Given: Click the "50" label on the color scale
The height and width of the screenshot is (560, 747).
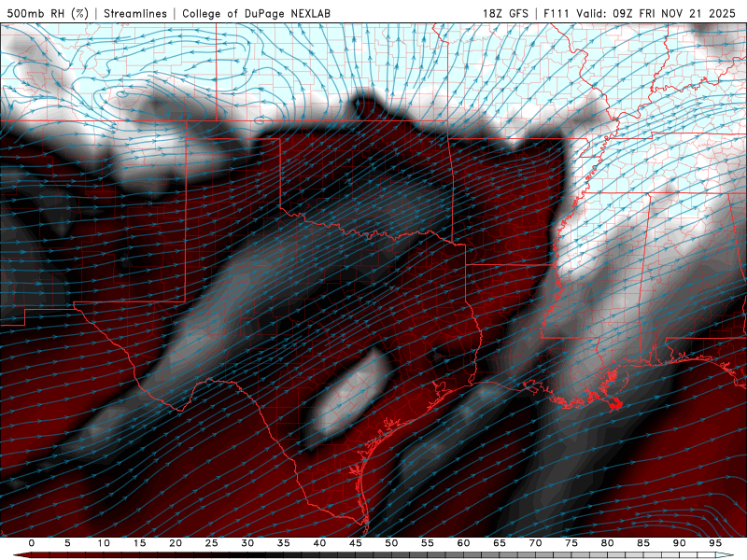Looking at the screenshot, I should 391,543.
